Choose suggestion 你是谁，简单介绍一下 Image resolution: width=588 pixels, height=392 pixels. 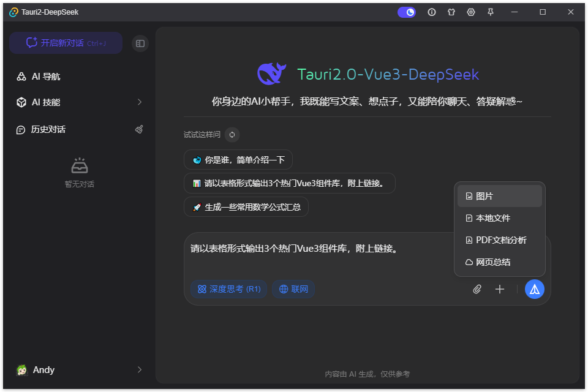(x=238, y=160)
